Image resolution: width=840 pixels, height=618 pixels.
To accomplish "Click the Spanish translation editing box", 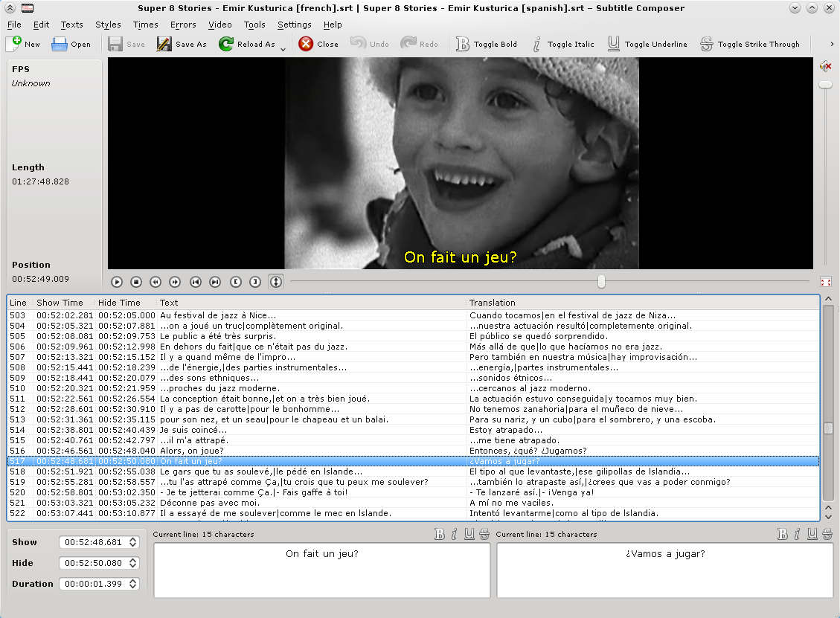I will pyautogui.click(x=665, y=570).
